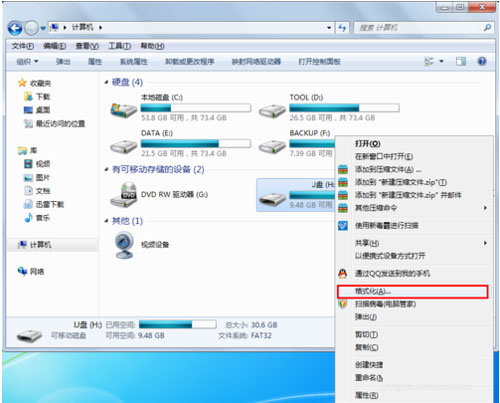Click the blue help icon
500x403 pixels.
click(482, 61)
